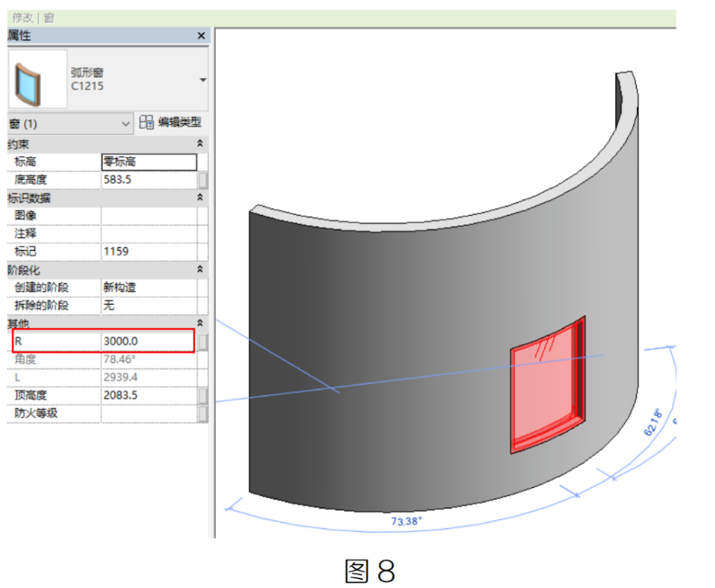Click the L value 2939.4
The image size is (715, 588).
[x=149, y=377]
